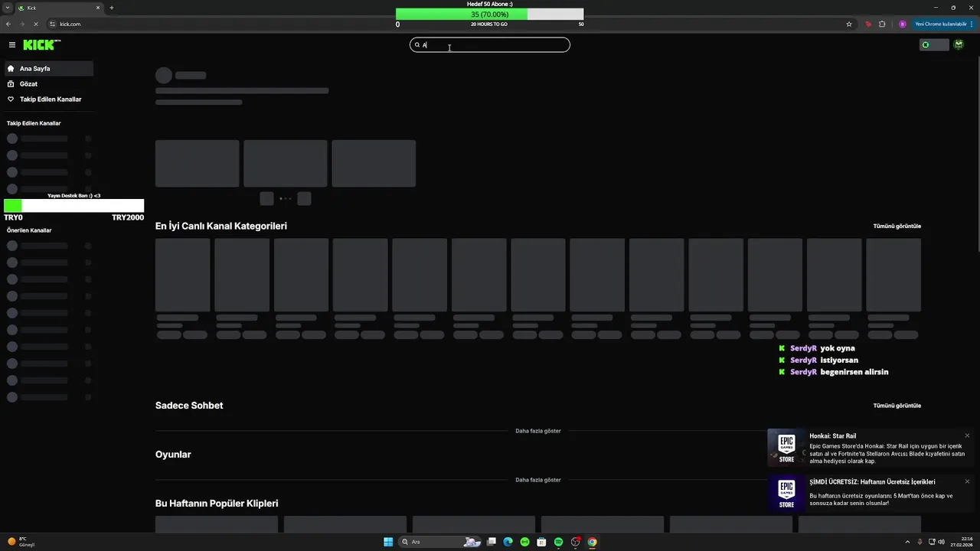Viewport: 980px width, 551px height.
Task: Click Bu Haftanın Popüler Klipleri heading
Action: (x=217, y=504)
